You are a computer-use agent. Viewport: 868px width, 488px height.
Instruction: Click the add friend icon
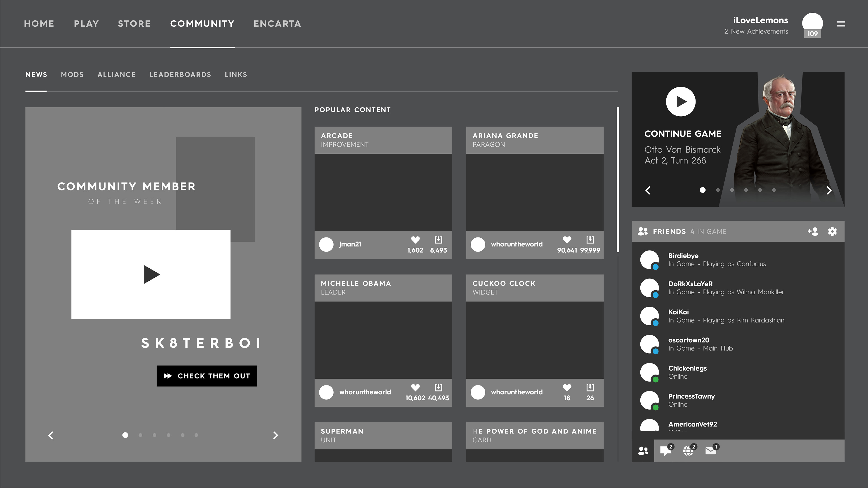click(x=813, y=231)
